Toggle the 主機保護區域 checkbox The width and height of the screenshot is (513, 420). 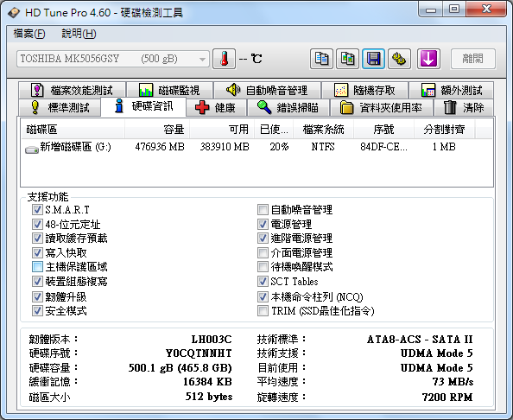click(37, 267)
